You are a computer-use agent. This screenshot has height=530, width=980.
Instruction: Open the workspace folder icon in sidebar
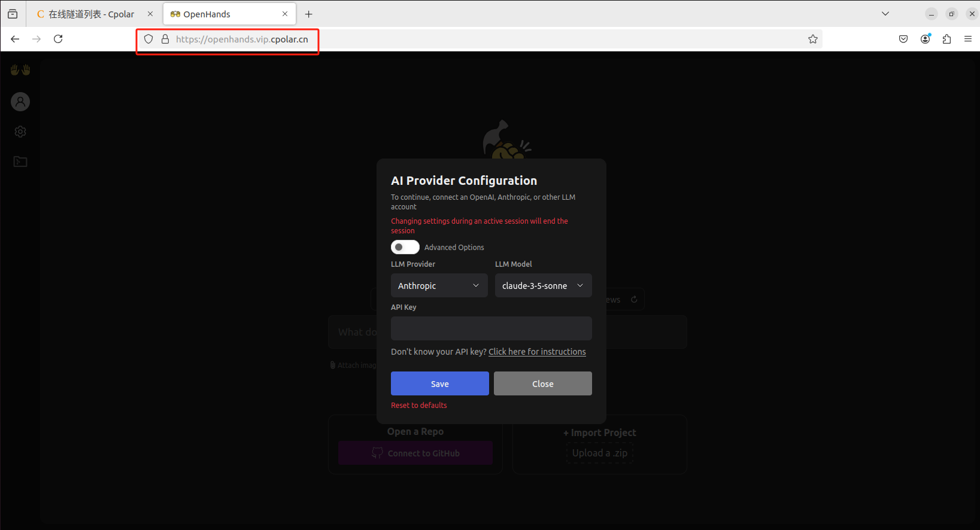(x=20, y=162)
